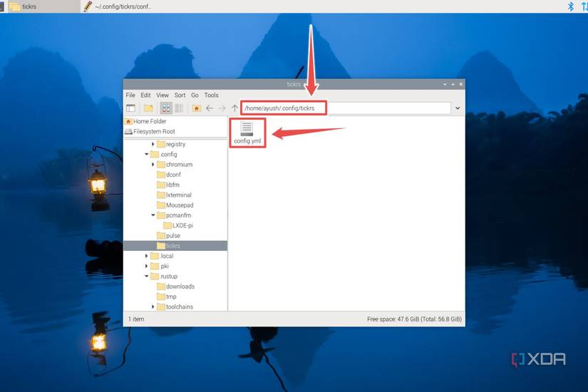This screenshot has height=392, width=588.
Task: Click the free space status bar text
Action: [414, 319]
